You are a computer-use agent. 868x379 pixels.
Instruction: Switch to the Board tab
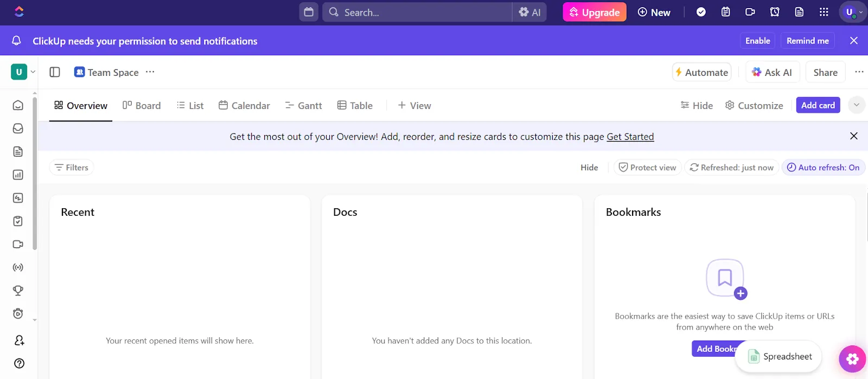coord(142,105)
